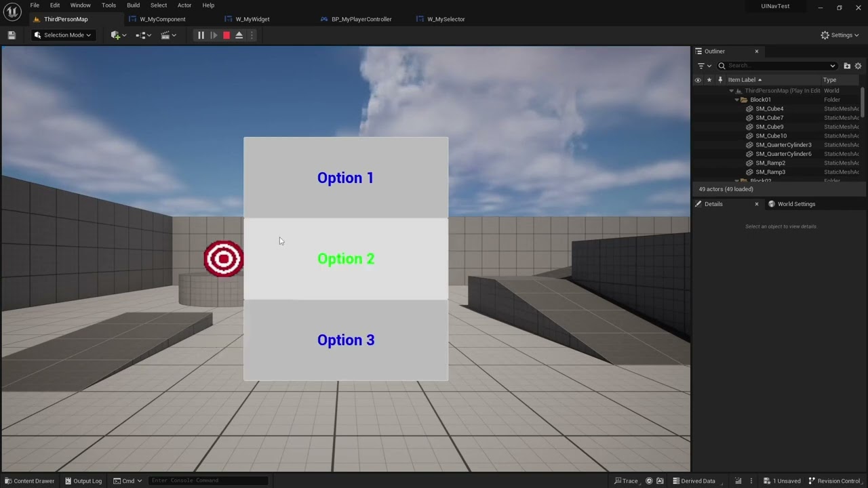The image size is (868, 488).
Task: Switch to the BP_MyPlayerController tab
Action: click(361, 19)
